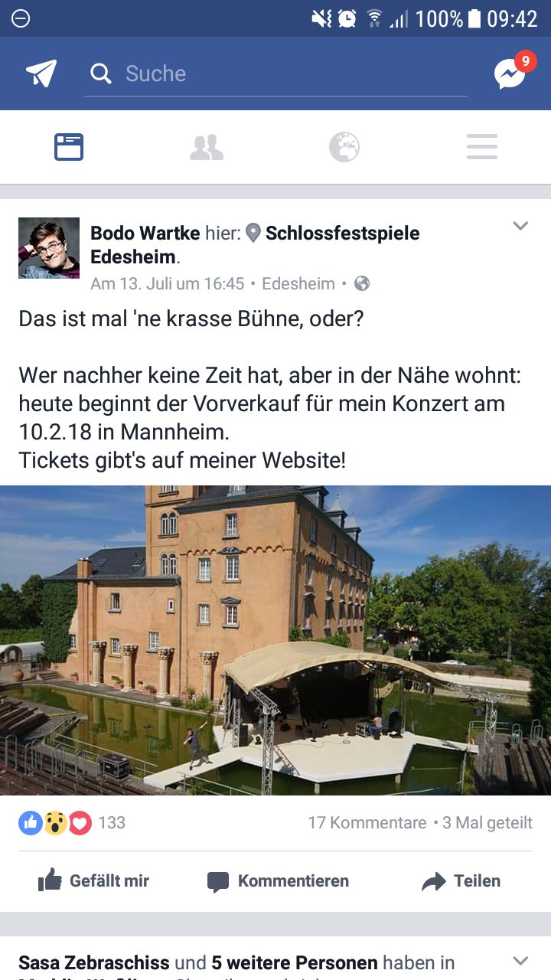551x980 pixels.
Task: Open Schlossfestspiele Edesheim location link
Action: [255, 244]
